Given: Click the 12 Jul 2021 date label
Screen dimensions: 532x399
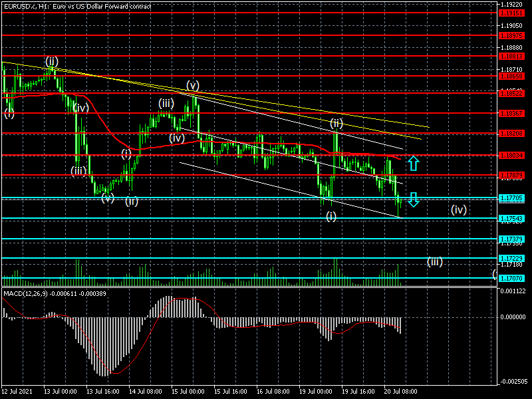Looking at the screenshot, I should click(19, 392).
